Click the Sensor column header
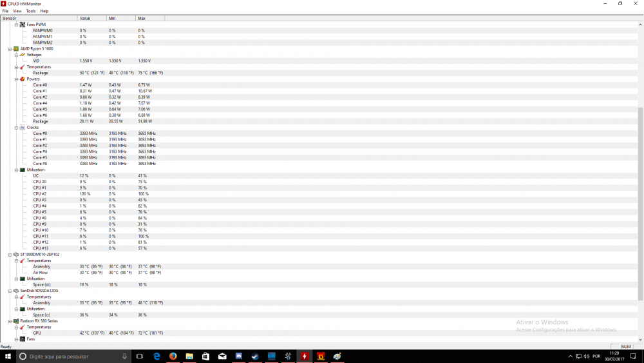 39,18
